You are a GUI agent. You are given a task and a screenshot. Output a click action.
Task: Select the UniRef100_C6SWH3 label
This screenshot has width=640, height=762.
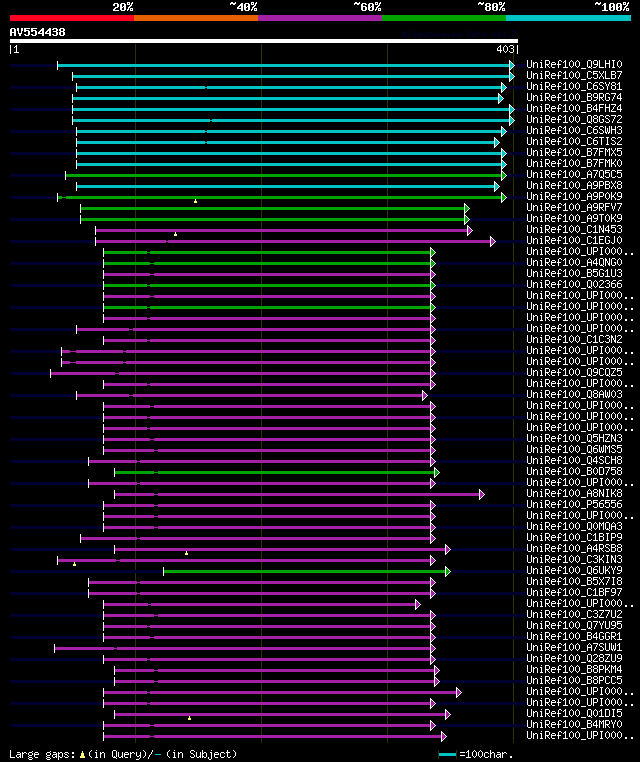(x=574, y=130)
